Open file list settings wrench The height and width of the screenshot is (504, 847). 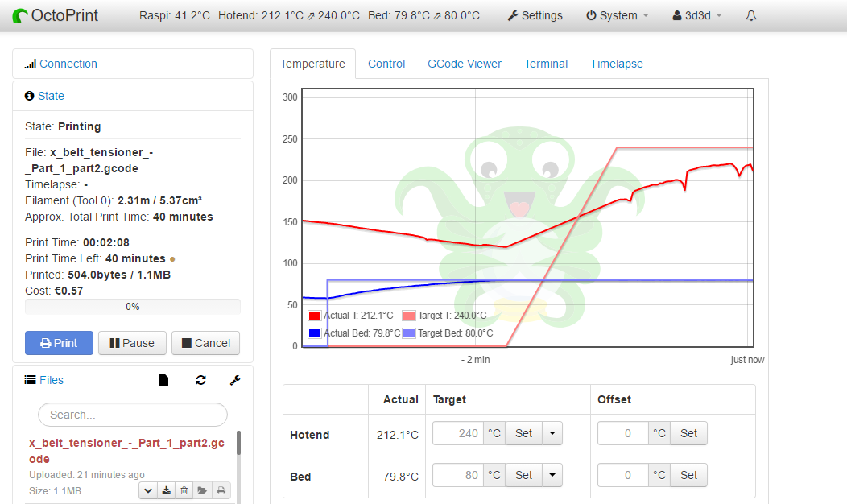[235, 380]
